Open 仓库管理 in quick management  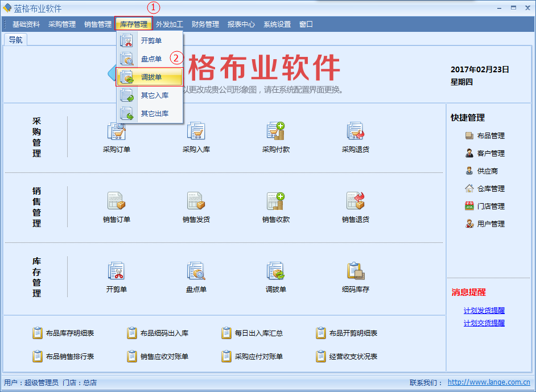coord(485,189)
